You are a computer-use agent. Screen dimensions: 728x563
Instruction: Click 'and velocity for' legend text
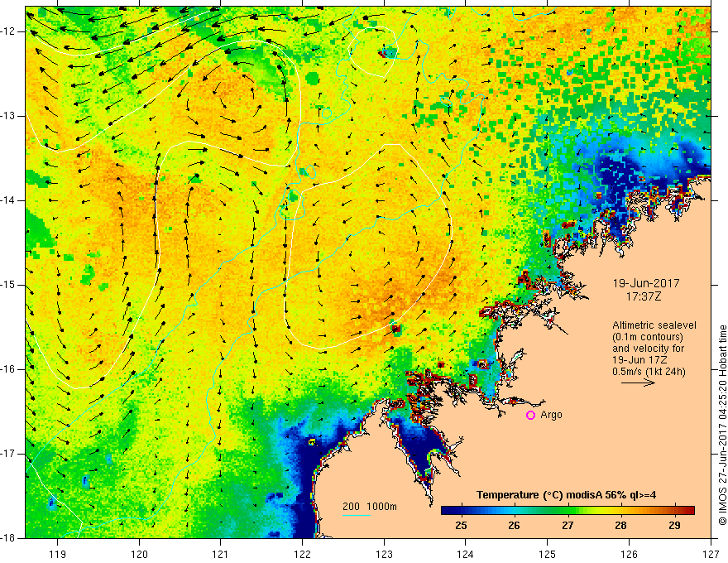[x=648, y=349]
